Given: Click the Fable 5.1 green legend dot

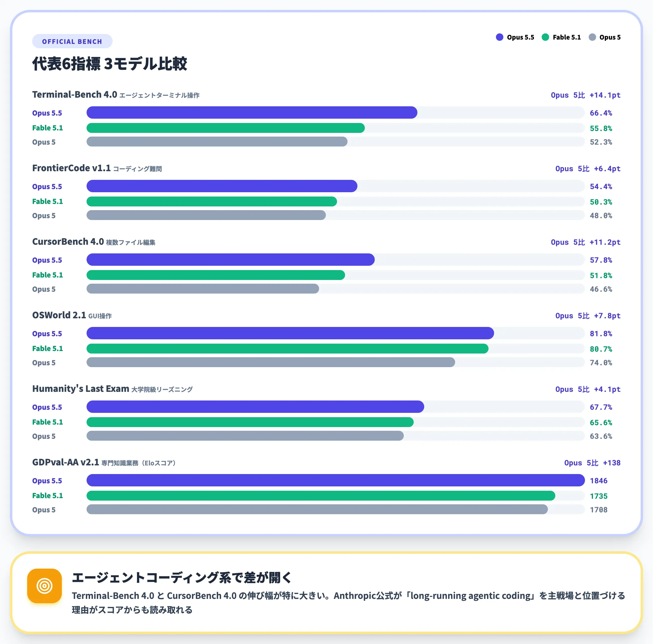Looking at the screenshot, I should tap(545, 37).
